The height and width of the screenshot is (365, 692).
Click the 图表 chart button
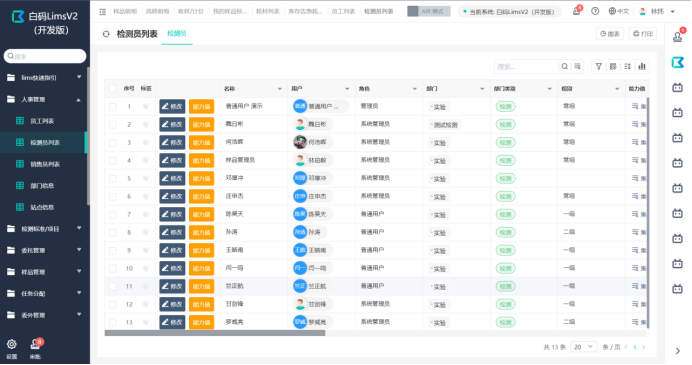(x=610, y=34)
